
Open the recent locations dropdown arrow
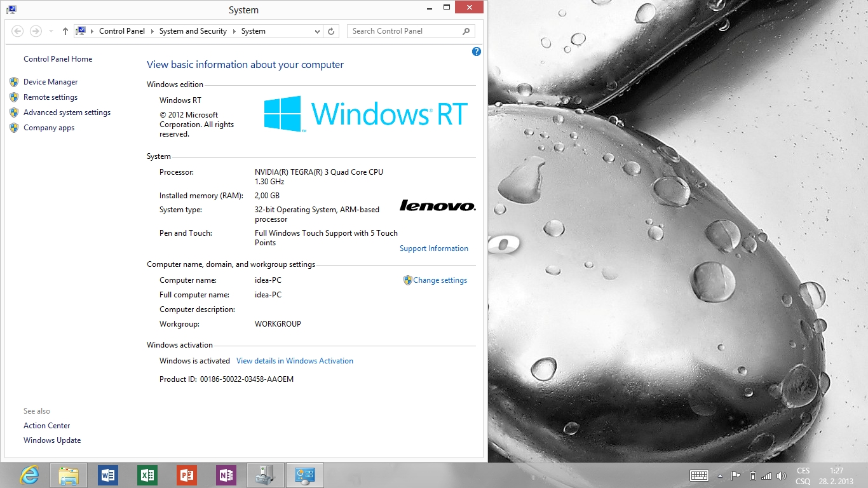coord(51,31)
